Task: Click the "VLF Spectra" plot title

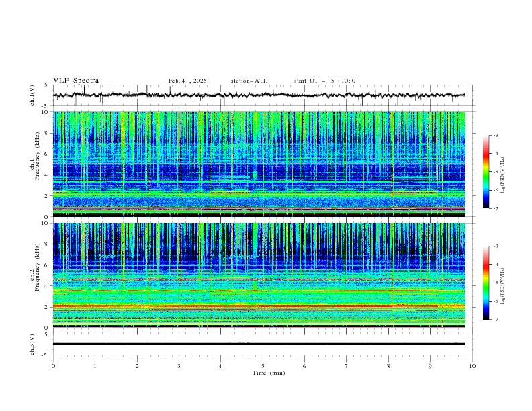Action: tap(76, 81)
